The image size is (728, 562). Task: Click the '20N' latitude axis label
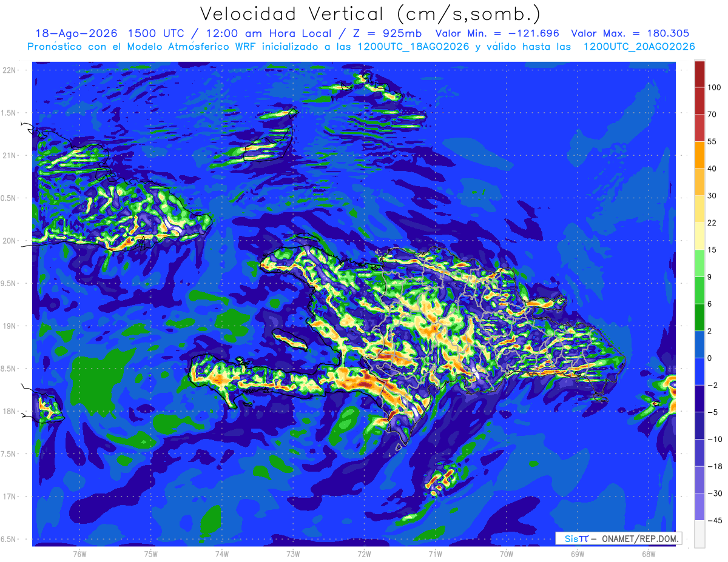click(x=9, y=241)
